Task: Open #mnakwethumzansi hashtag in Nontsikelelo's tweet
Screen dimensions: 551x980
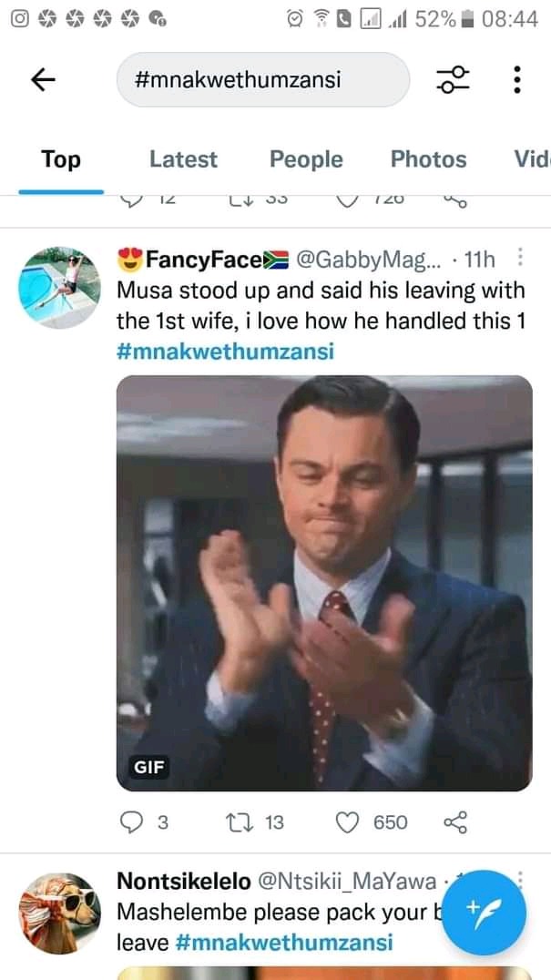Action: pyautogui.click(x=284, y=942)
